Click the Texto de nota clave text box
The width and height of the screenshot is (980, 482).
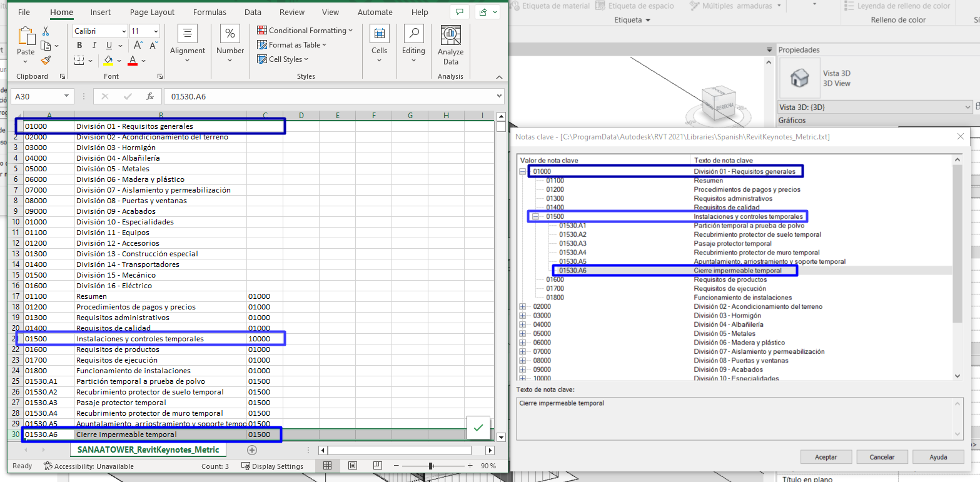click(740, 418)
